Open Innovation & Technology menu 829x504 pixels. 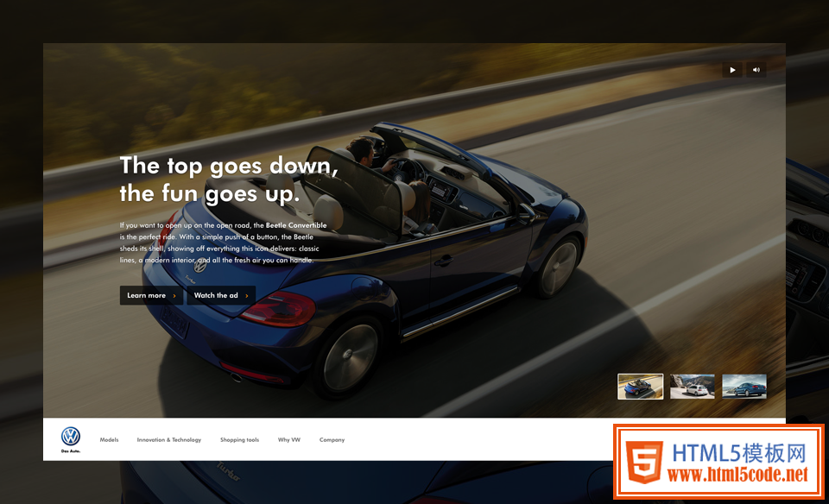(169, 439)
